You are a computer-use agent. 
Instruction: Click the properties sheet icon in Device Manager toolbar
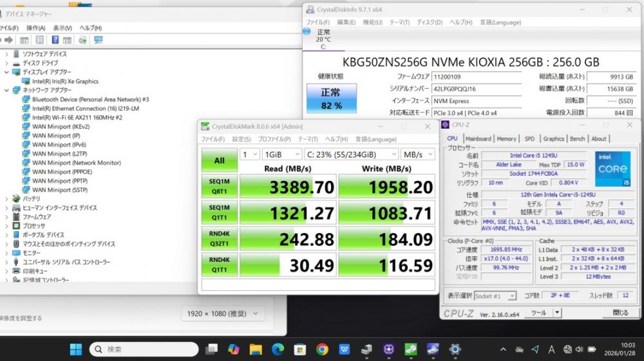click(x=40, y=40)
